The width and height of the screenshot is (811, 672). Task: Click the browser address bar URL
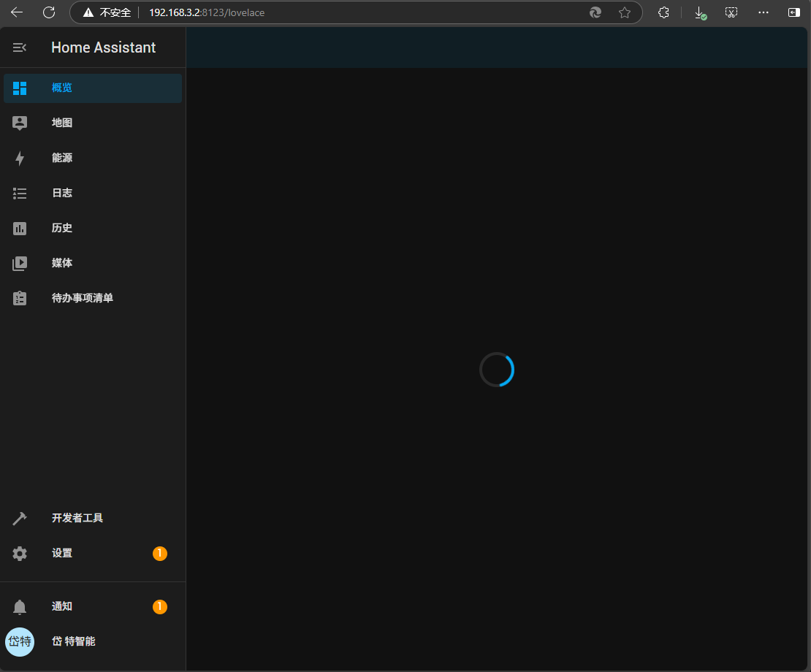[207, 12]
